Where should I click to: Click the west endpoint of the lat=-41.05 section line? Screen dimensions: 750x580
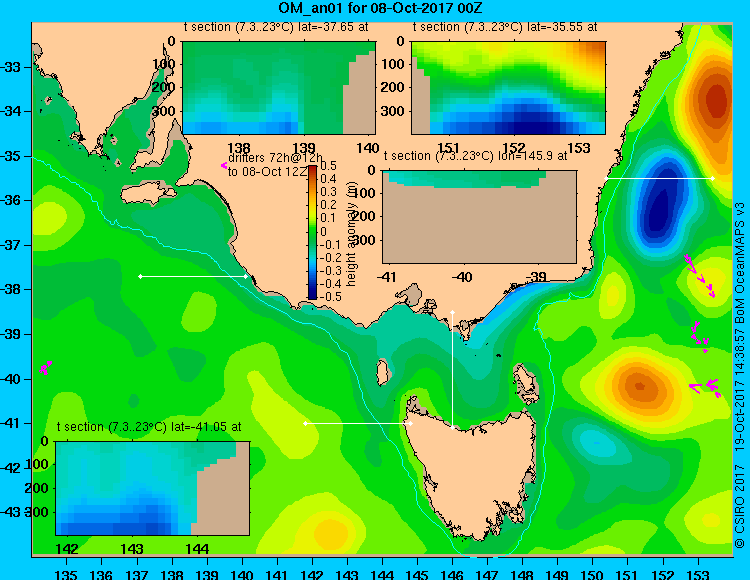[306, 424]
